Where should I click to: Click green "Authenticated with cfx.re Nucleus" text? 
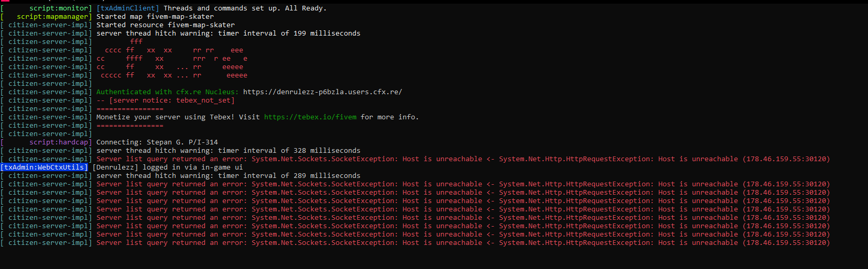pyautogui.click(x=167, y=92)
